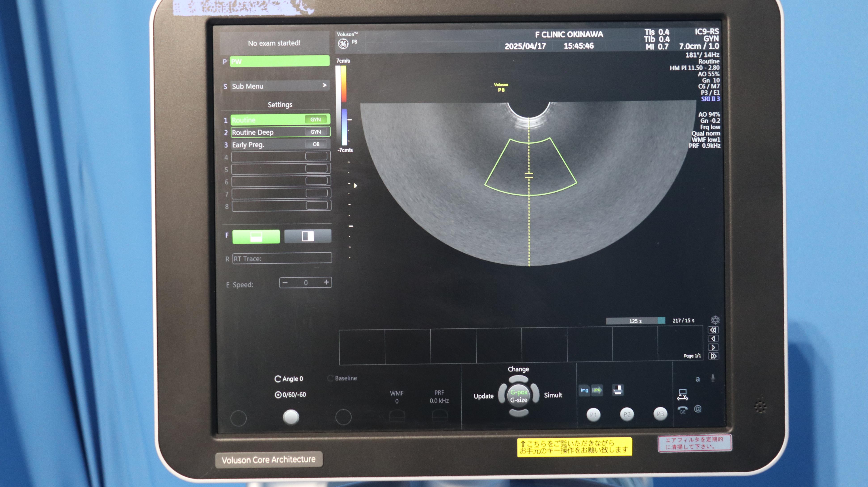The width and height of the screenshot is (868, 487).
Task: Toggle the 0/60/-60 angle option
Action: 290,395
